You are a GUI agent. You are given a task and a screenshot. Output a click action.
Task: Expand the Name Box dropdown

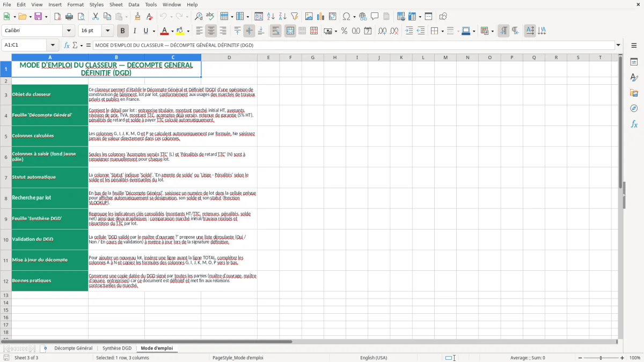(x=53, y=46)
